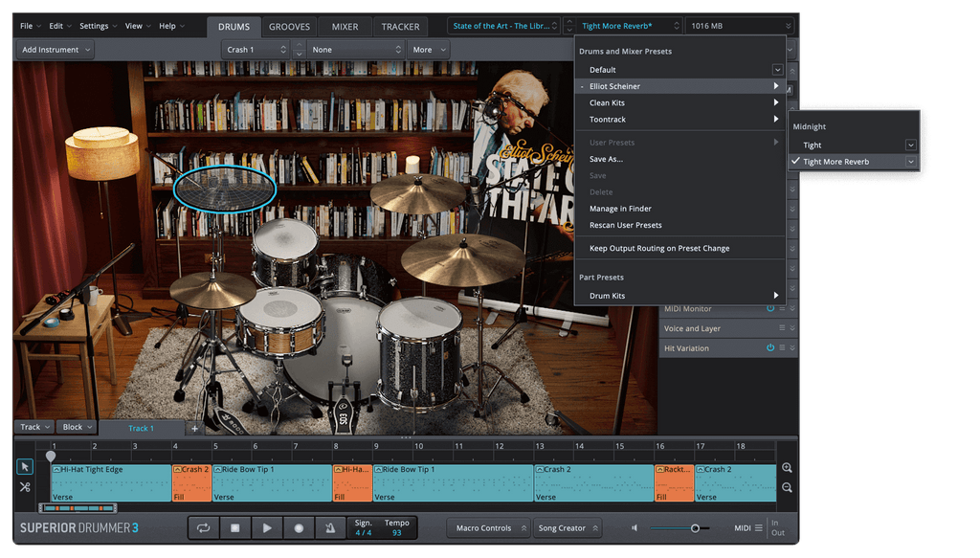Click the Tempo value 93
This screenshot has width=980, height=558.
click(x=397, y=533)
